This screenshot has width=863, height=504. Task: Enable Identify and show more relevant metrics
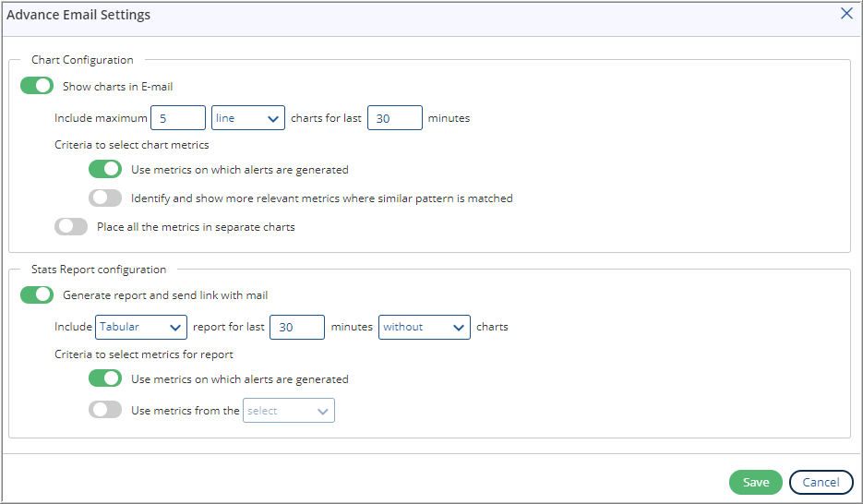coord(105,198)
